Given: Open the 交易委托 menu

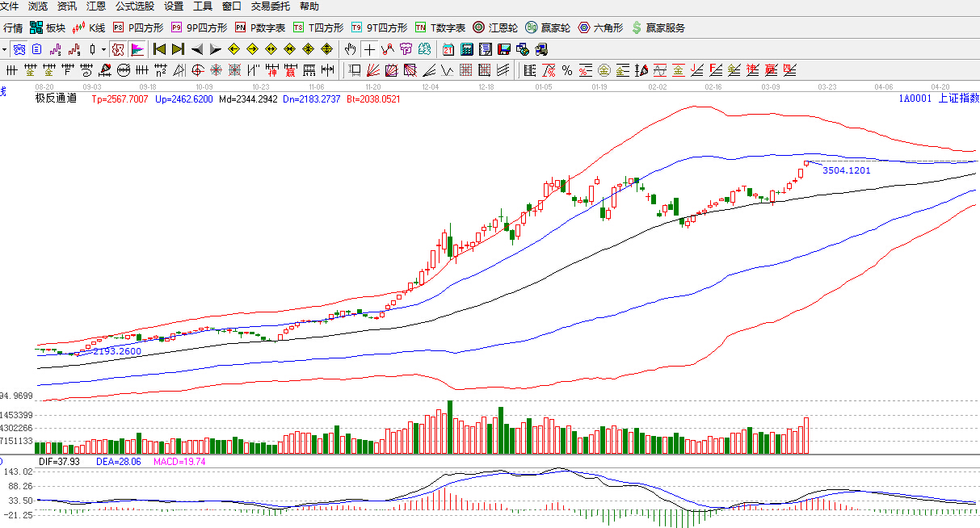Looking at the screenshot, I should click(271, 6).
